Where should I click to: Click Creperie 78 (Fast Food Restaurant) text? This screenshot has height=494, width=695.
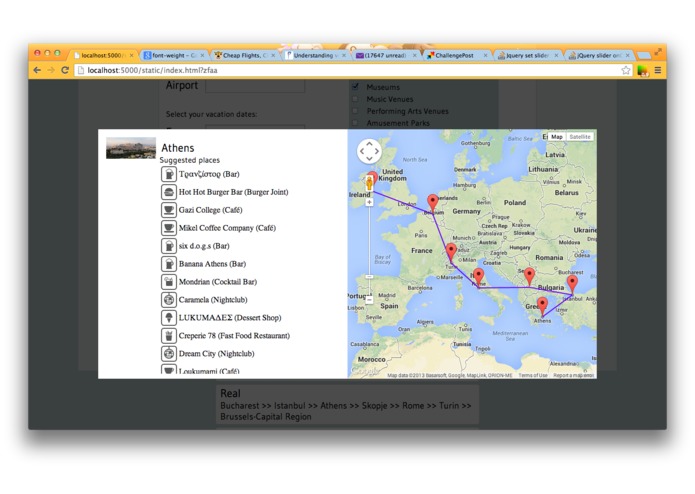[x=234, y=335]
